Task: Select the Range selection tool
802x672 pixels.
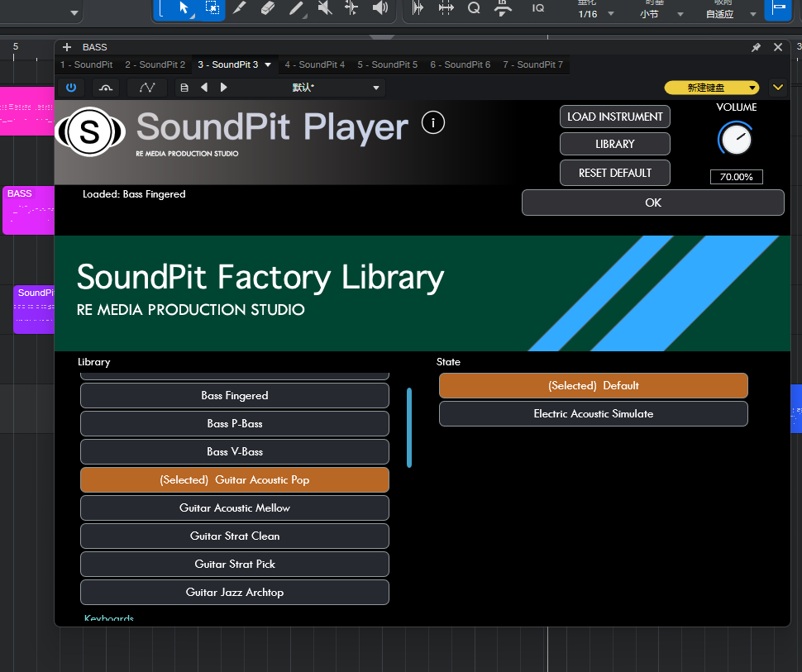Action: tap(212, 8)
